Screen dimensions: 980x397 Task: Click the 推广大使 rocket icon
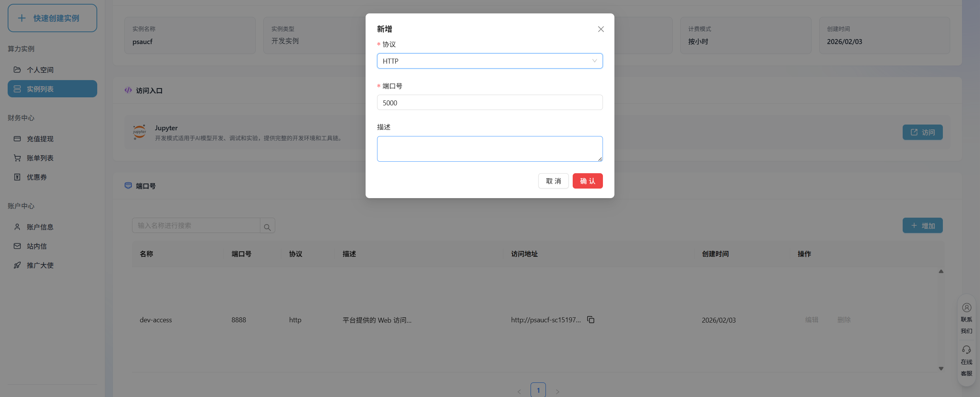point(17,265)
